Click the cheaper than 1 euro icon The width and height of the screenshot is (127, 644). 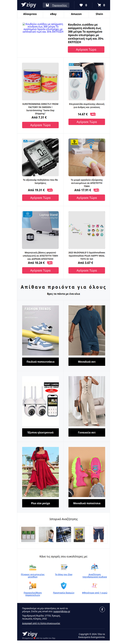coord(95,585)
